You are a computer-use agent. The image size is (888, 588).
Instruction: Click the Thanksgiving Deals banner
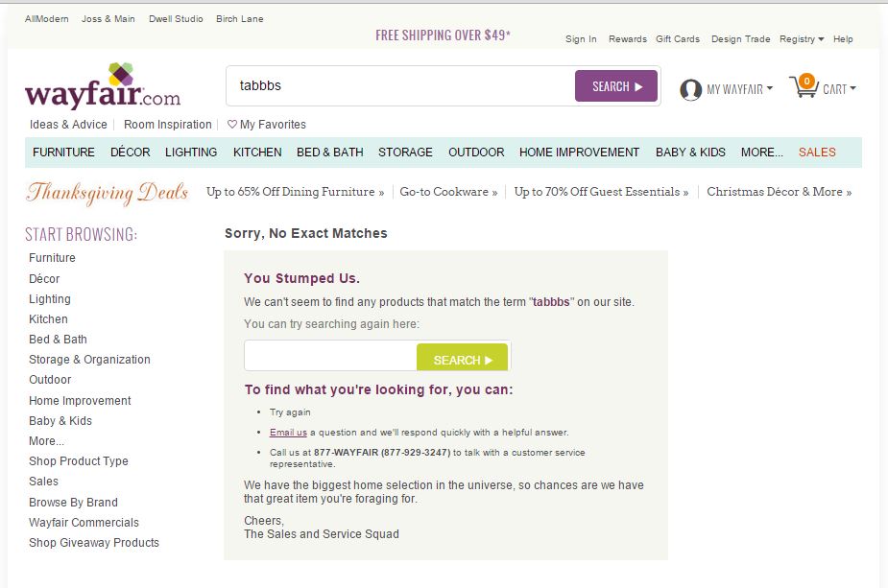pyautogui.click(x=107, y=192)
